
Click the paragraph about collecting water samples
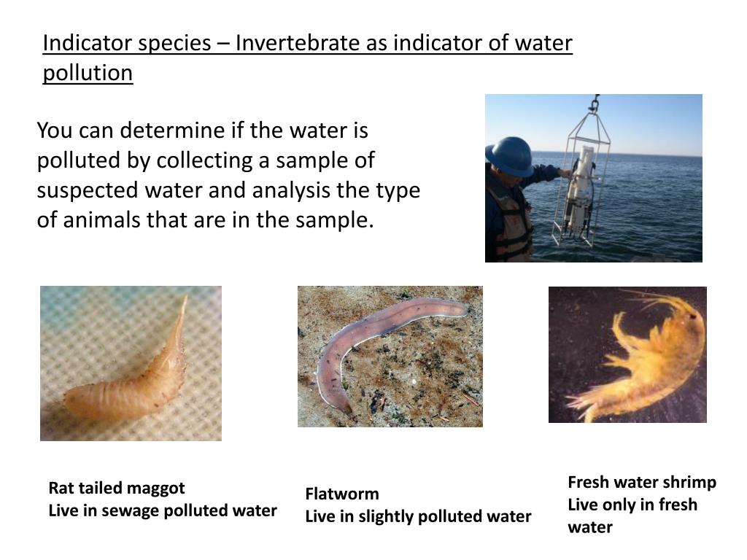pyautogui.click(x=228, y=175)
